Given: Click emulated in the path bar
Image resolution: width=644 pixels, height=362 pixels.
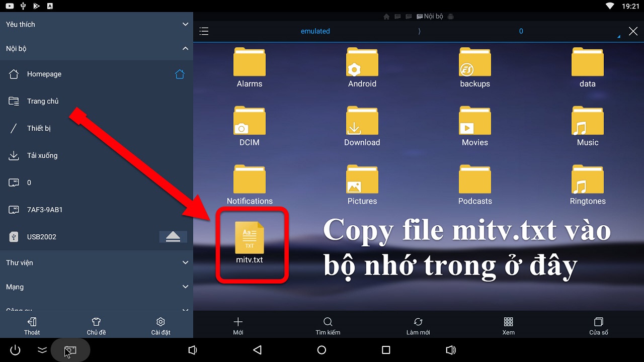Looking at the screenshot, I should point(315,31).
